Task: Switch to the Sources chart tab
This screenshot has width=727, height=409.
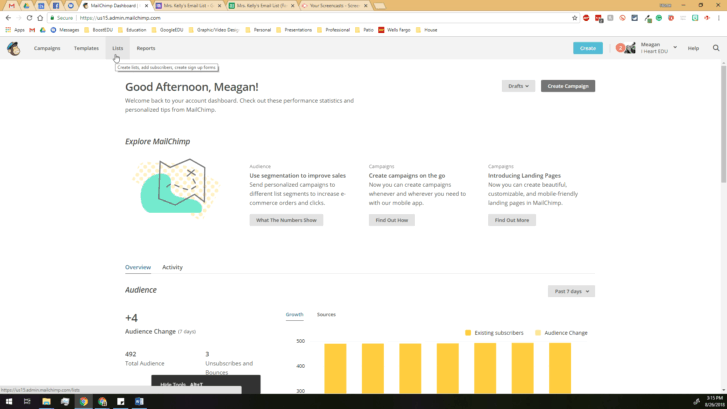Action: click(326, 314)
